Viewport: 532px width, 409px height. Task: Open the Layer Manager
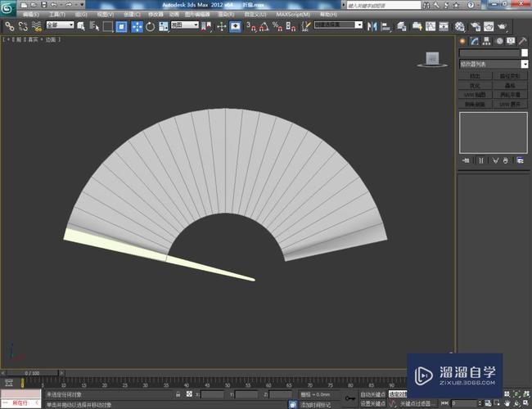coord(402,26)
